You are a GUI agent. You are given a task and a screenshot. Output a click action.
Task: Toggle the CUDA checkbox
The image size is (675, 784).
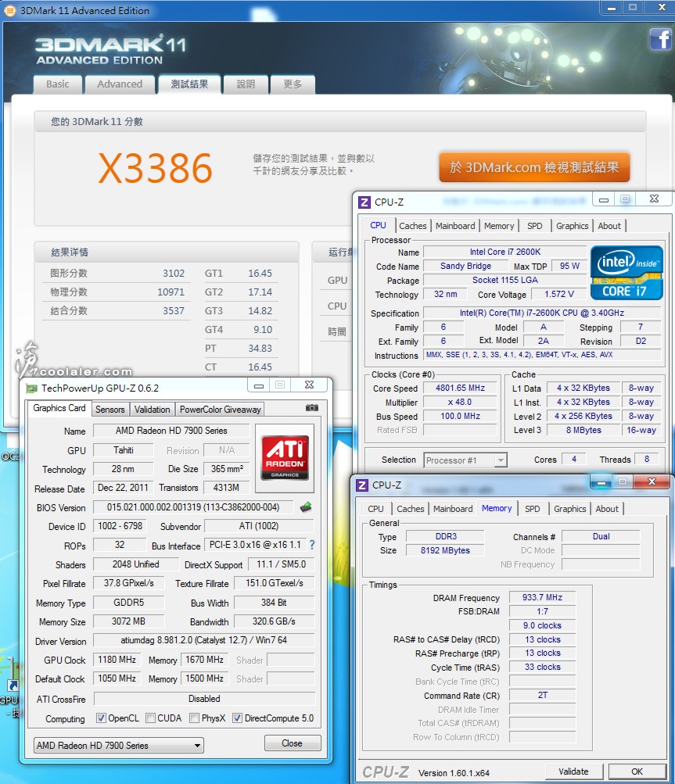(150, 718)
